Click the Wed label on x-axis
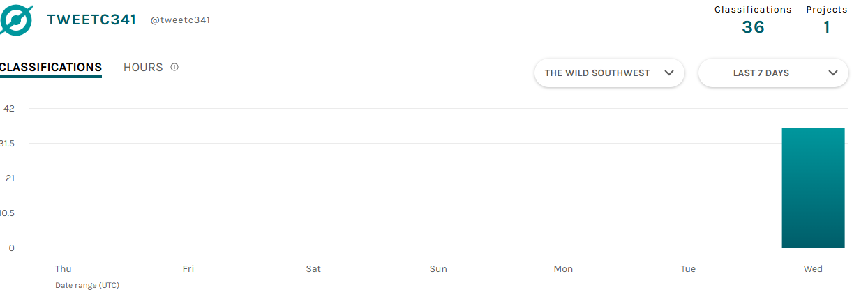868x304 pixels. tap(813, 269)
